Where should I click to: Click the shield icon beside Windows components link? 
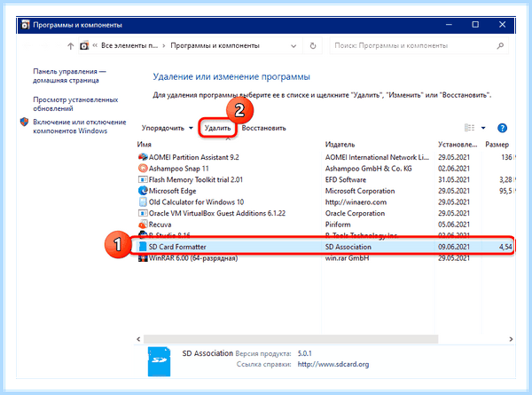[x=24, y=122]
